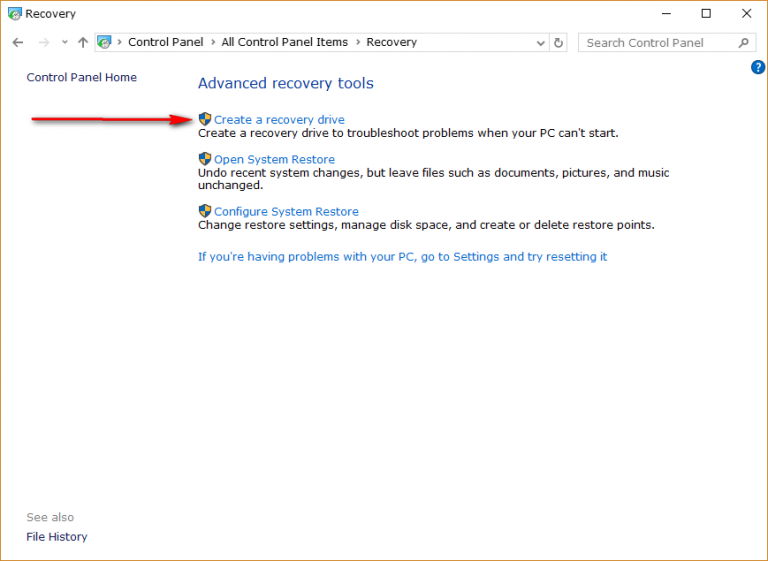This screenshot has height=561, width=768.
Task: Minimize the Recovery window
Action: [666, 14]
